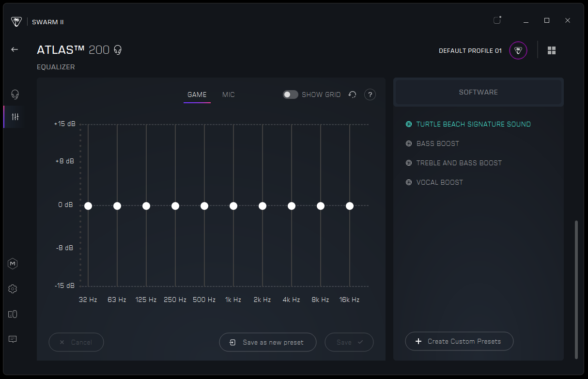Click Save as new preset button

pos(268,342)
